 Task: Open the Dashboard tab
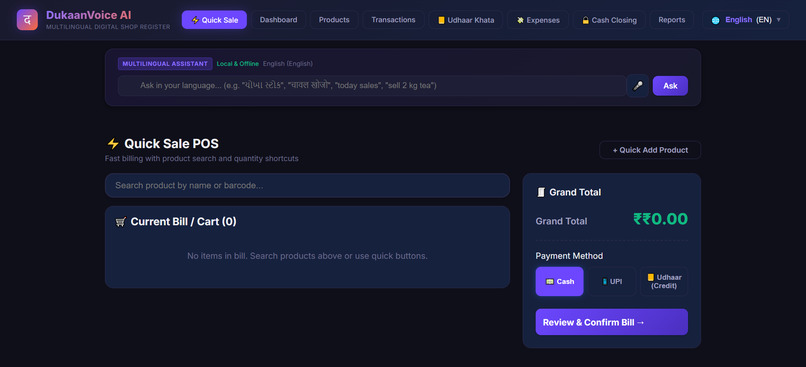(279, 20)
